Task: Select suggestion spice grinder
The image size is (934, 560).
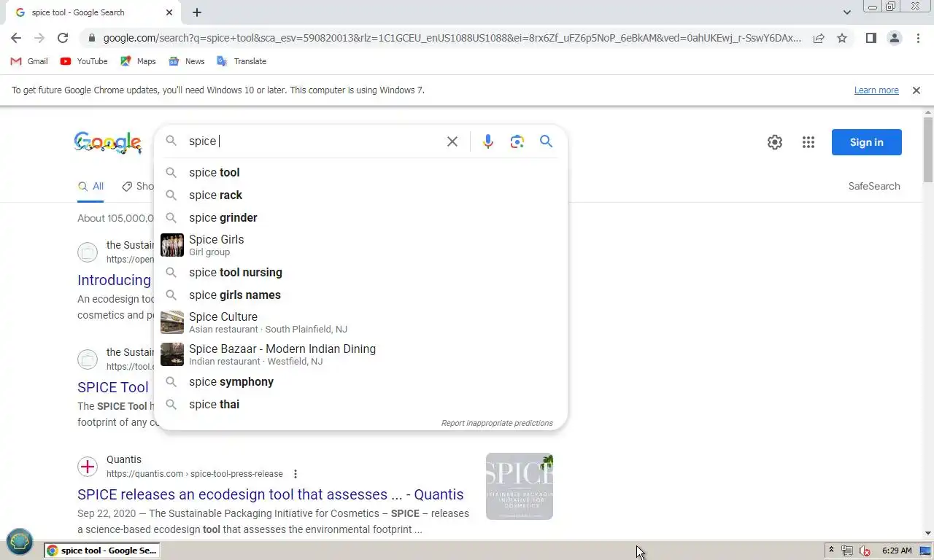Action: coord(360,218)
